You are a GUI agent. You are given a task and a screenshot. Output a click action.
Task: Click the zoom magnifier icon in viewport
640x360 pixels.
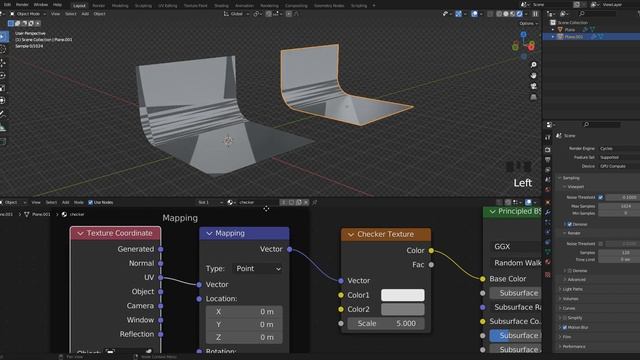(x=533, y=65)
